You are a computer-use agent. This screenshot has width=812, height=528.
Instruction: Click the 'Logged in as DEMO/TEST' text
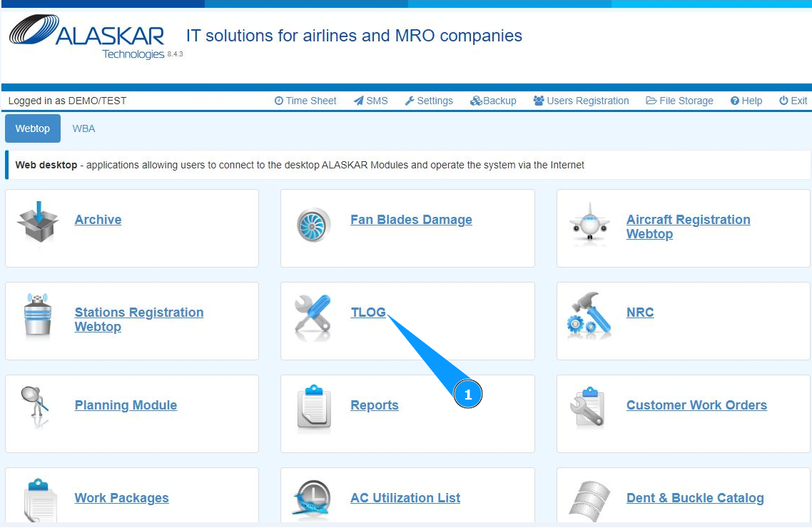[x=67, y=101]
